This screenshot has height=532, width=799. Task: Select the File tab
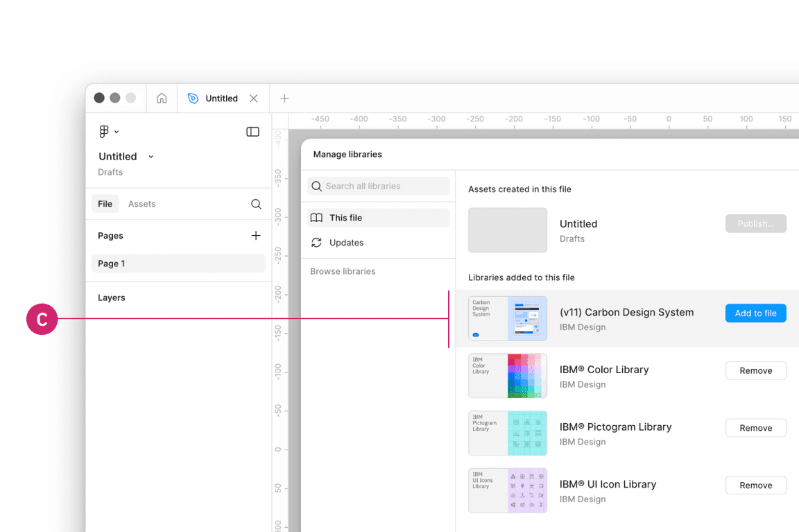pyautogui.click(x=105, y=204)
